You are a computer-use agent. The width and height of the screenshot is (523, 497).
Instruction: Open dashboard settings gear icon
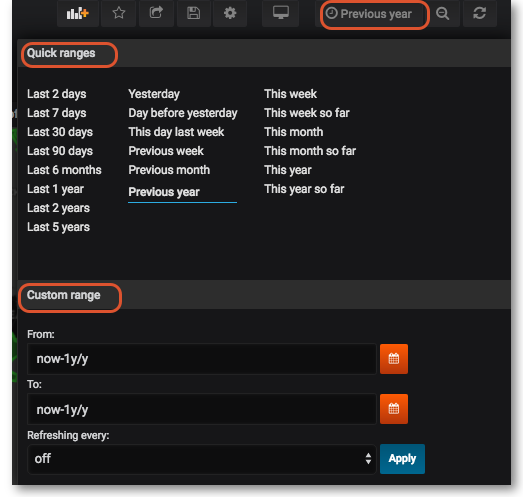[230, 13]
